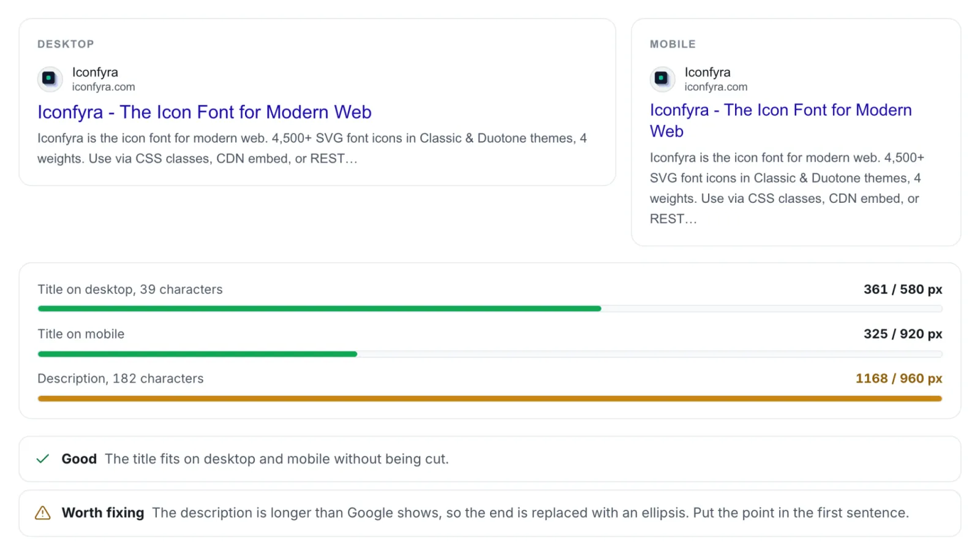
Task: Click the Description length orange progress bar
Action: pyautogui.click(x=490, y=399)
